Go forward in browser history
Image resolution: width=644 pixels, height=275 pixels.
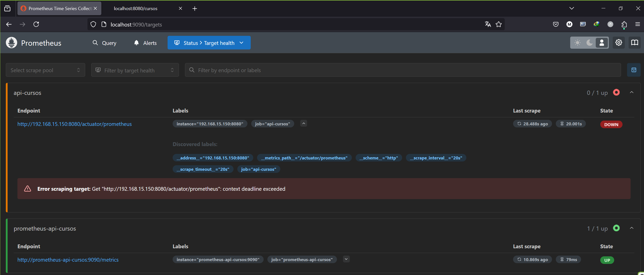(22, 24)
